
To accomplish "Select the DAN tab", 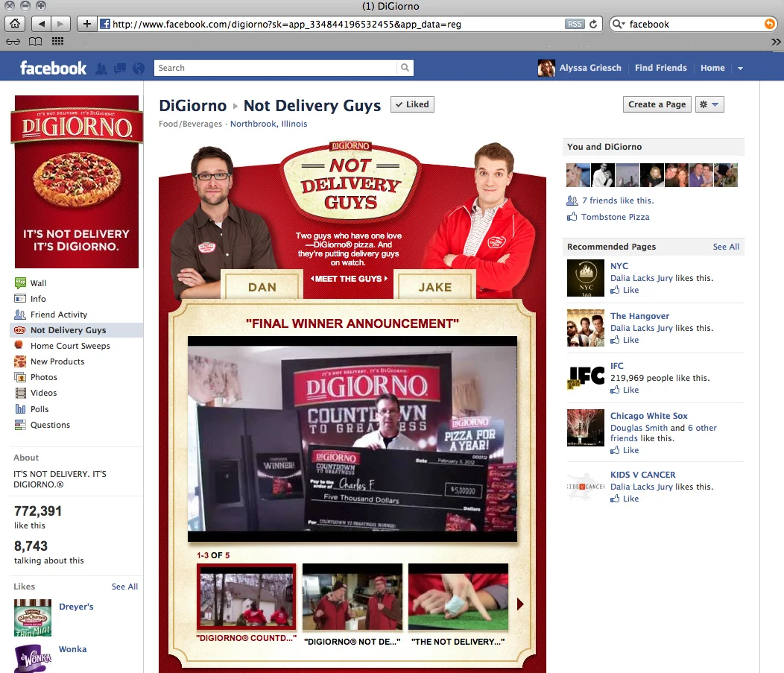I will [x=262, y=286].
